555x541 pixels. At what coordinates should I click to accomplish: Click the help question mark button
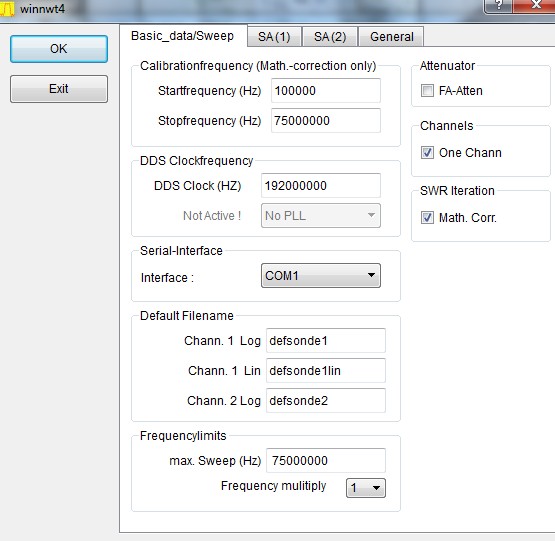pos(498,5)
